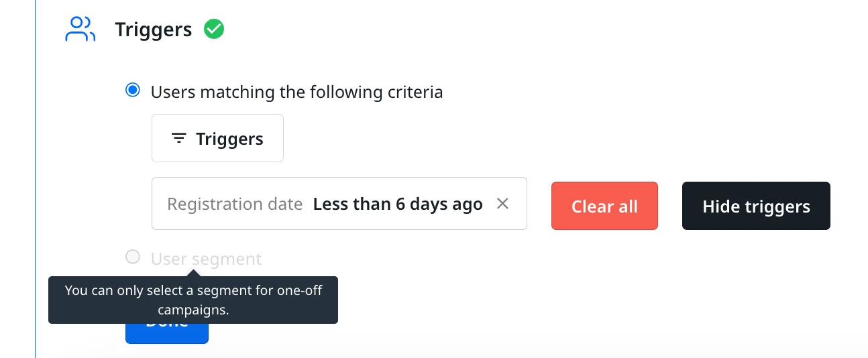Remove the Registration date filter with X
This screenshot has width=868, height=358.
point(502,204)
